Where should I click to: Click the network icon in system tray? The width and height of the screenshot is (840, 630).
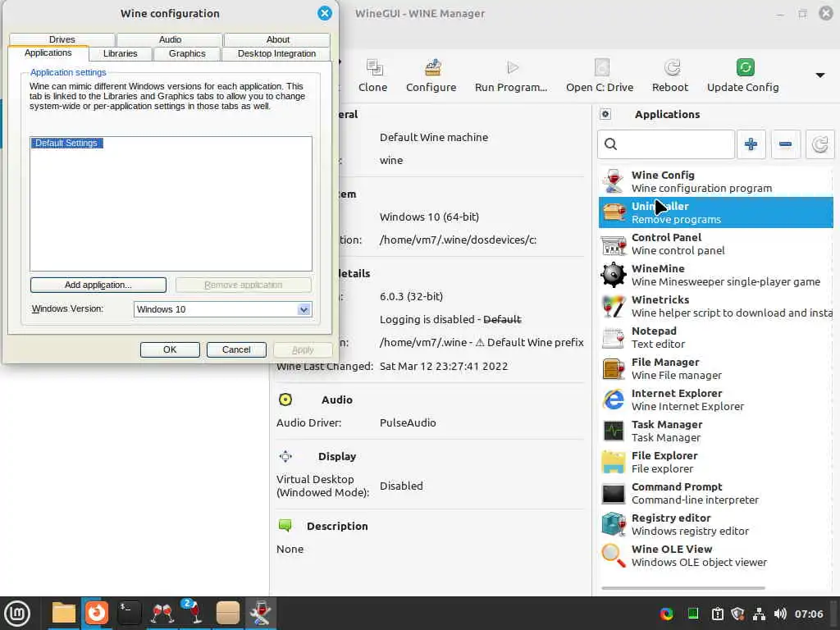click(759, 614)
